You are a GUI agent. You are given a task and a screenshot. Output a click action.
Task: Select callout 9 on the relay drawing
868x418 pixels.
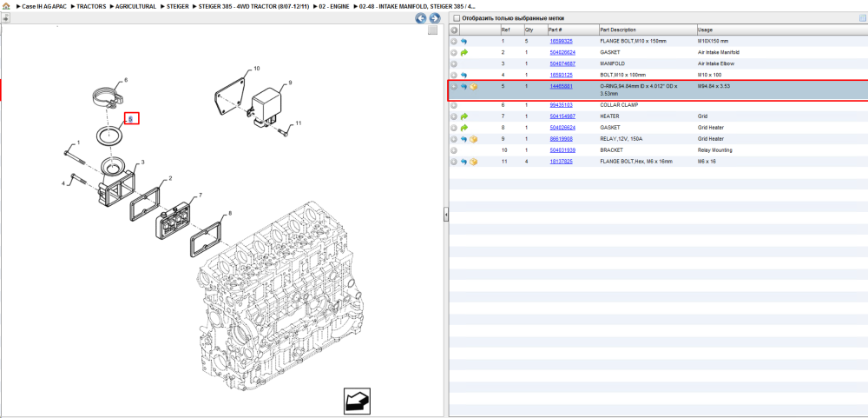pyautogui.click(x=290, y=83)
